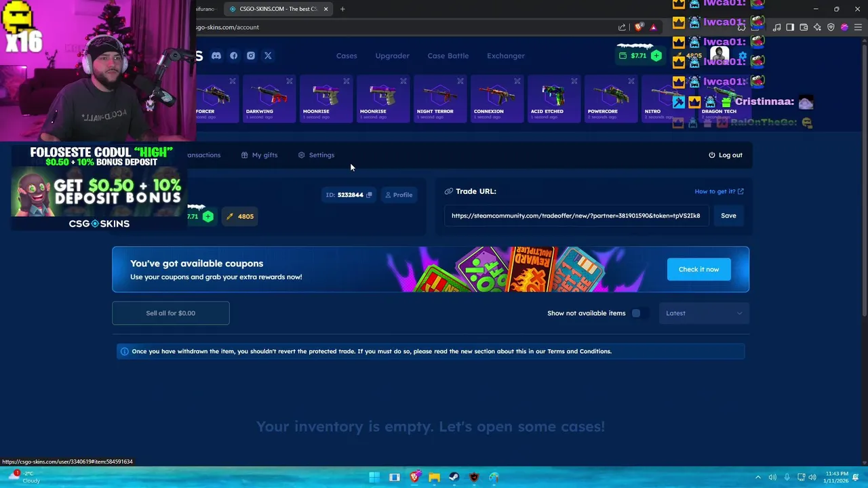The height and width of the screenshot is (488, 868).
Task: Click the green plus next to the account balance
Action: tap(208, 216)
